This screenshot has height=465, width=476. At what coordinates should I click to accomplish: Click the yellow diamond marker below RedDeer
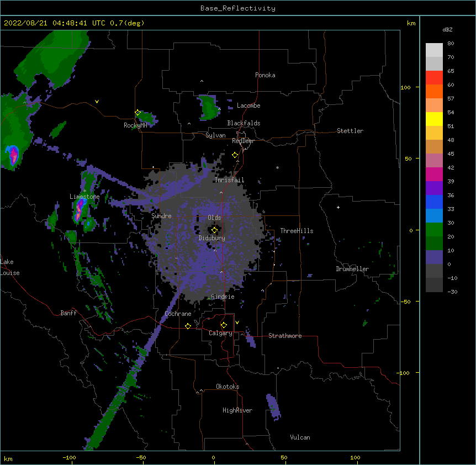235,155
